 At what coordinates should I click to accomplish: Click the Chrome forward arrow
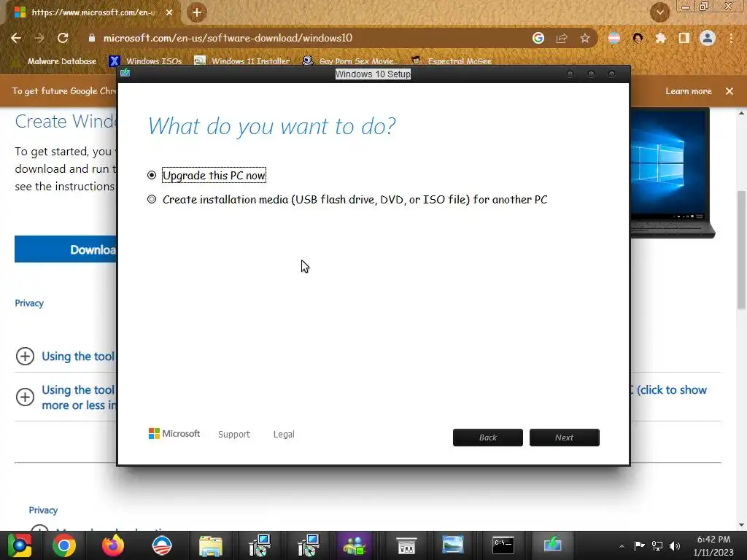pos(39,38)
